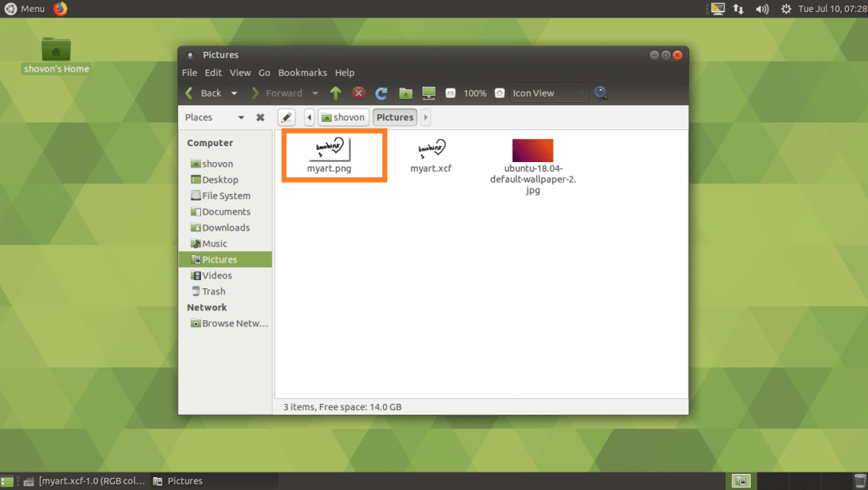Click the left path bar scroll arrow
The width and height of the screenshot is (868, 490).
309,117
